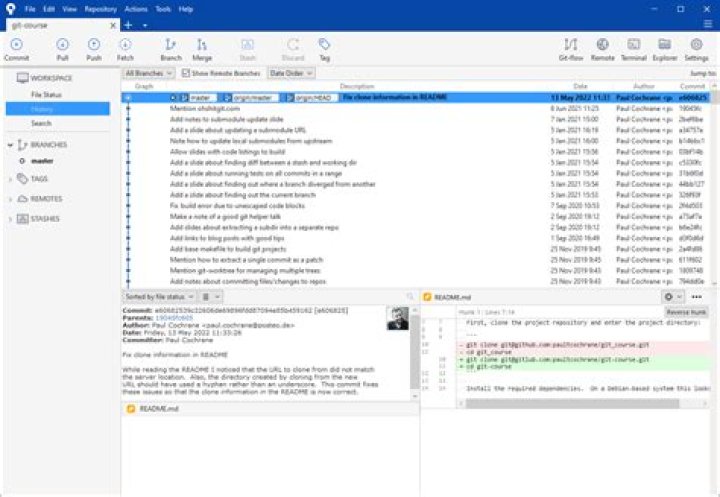Open the Repository menu
This screenshot has height=497, width=720.
(x=100, y=9)
